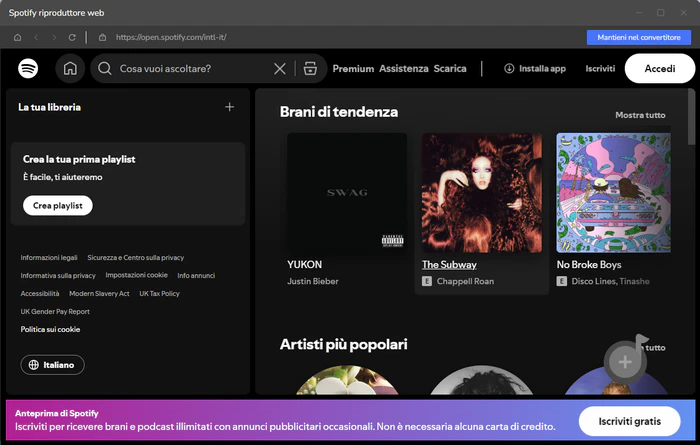Click the URL address field
Image resolution: width=700 pixels, height=445 pixels.
tap(171, 37)
